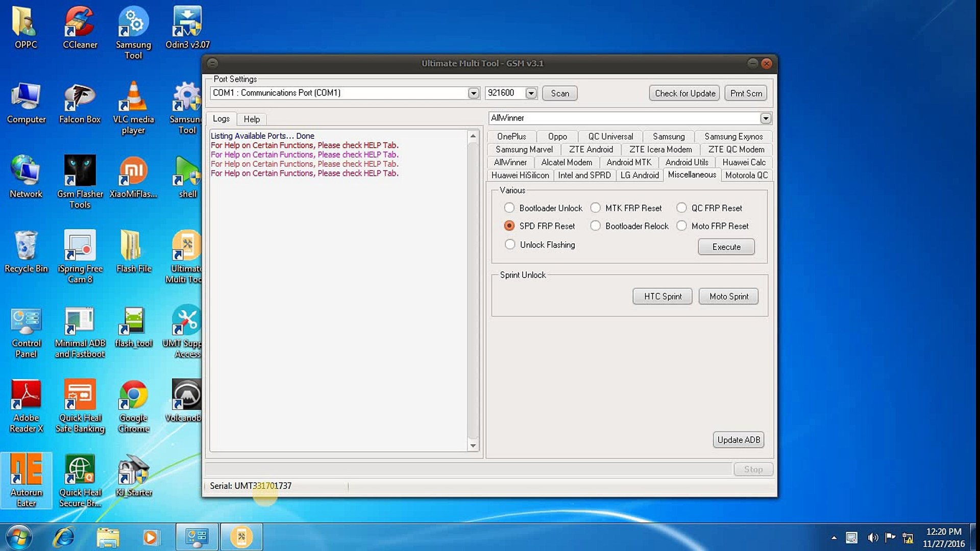980x551 pixels.
Task: Click Ultimate Multi Tool taskbar icon
Action: (x=241, y=537)
